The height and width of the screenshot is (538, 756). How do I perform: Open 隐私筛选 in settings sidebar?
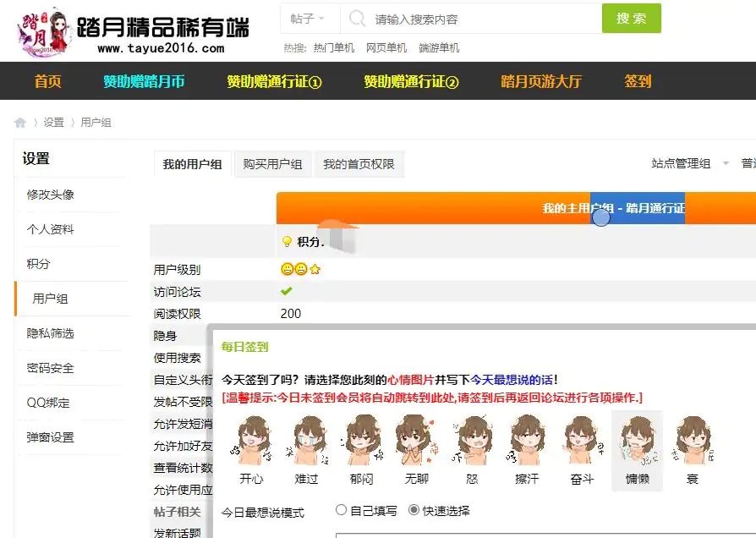click(50, 333)
